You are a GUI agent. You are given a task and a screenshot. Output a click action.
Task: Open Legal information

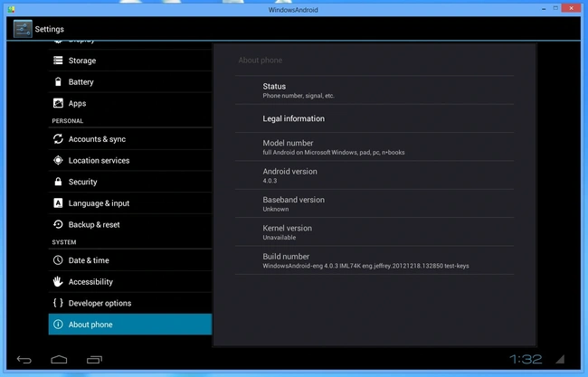[x=375, y=118]
